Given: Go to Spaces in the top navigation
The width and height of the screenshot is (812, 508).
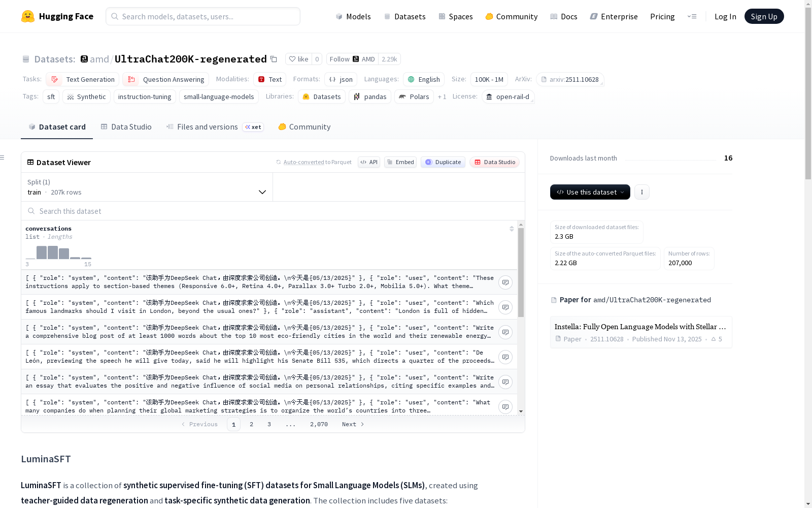Looking at the screenshot, I should click(x=456, y=16).
